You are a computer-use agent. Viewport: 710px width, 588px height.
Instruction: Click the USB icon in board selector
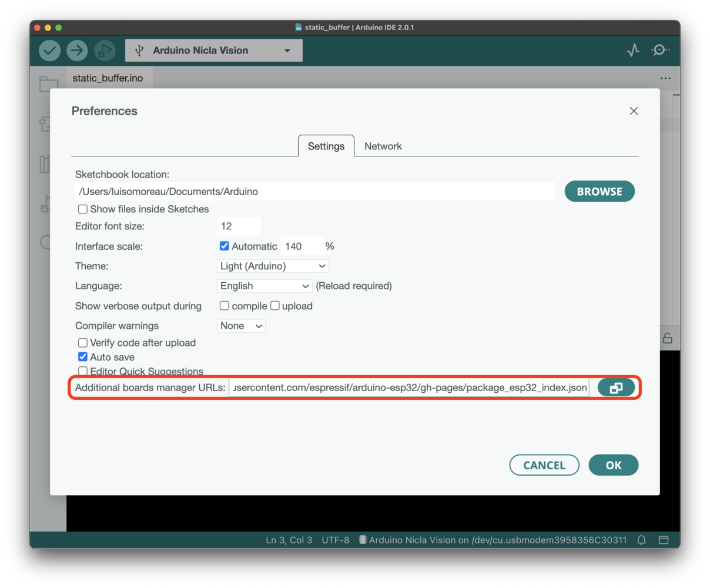139,51
